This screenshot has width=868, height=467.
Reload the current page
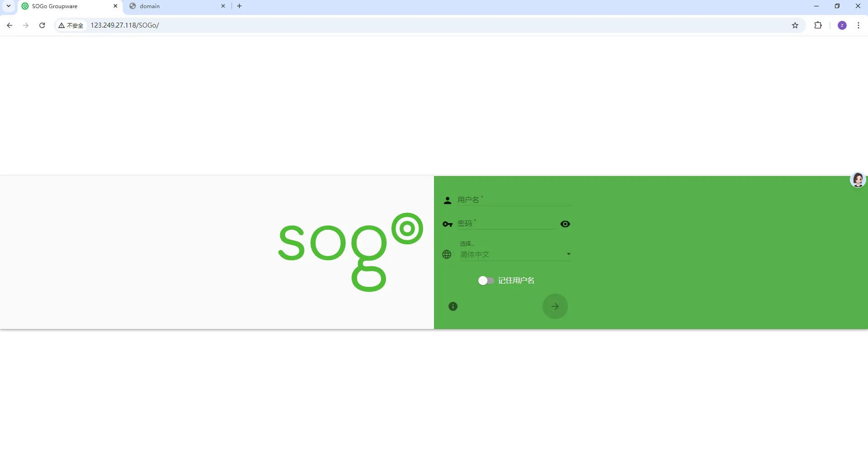pos(42,25)
